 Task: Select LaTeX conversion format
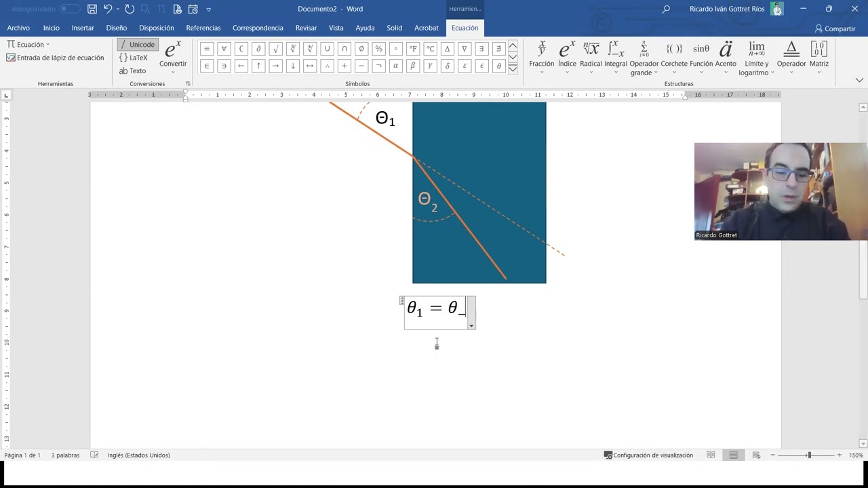(134, 58)
